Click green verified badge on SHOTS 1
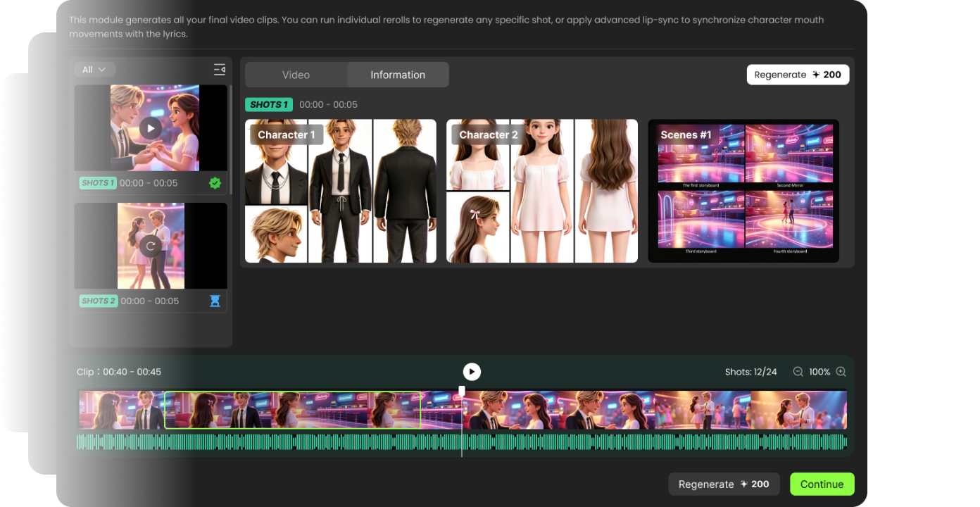980x507 pixels. [x=215, y=183]
